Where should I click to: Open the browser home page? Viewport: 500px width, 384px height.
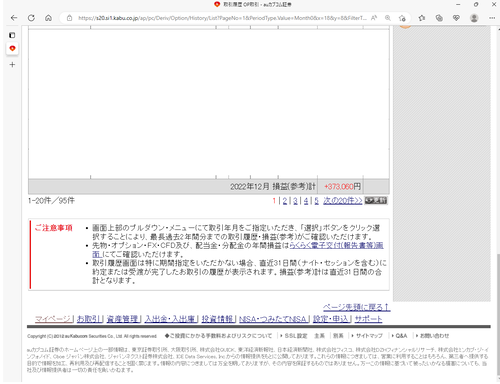(49, 18)
